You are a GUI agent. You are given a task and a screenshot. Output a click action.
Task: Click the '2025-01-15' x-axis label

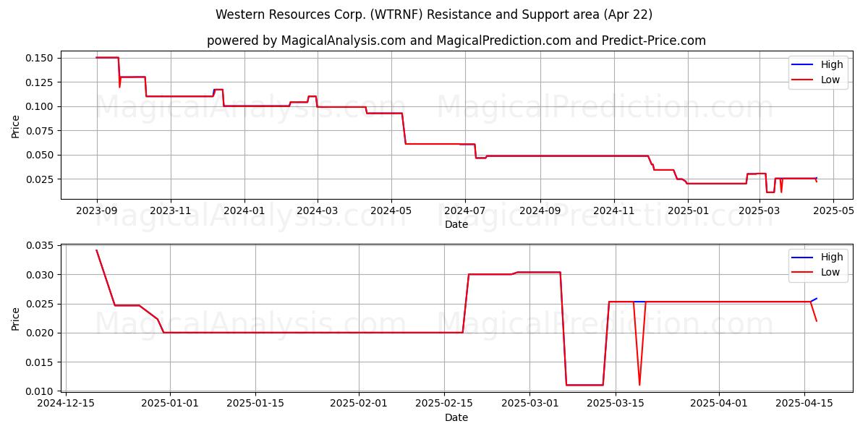point(255,403)
